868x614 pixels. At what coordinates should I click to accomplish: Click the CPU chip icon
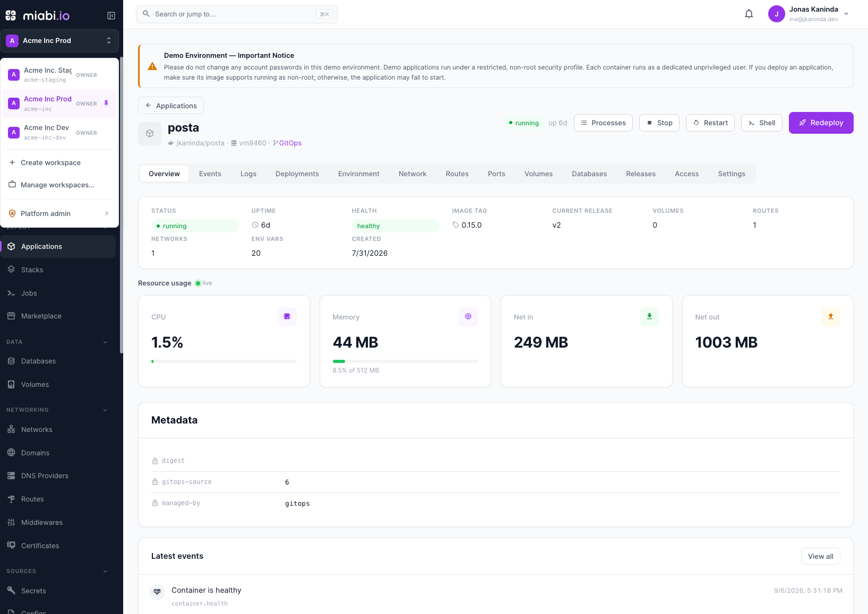(x=287, y=316)
